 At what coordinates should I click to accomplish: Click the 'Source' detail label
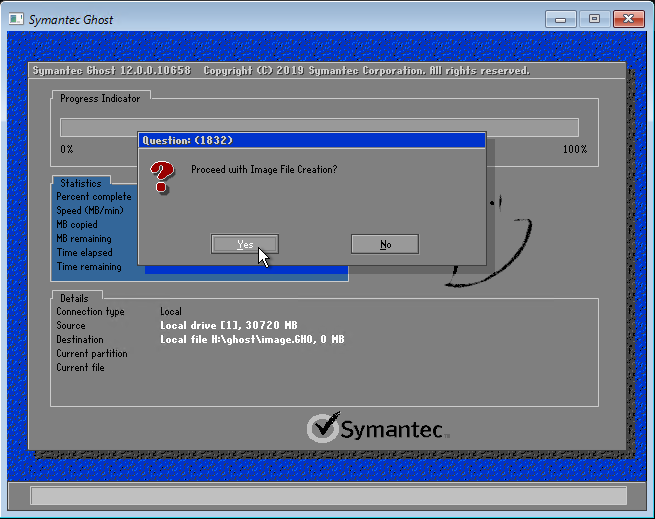(71, 326)
